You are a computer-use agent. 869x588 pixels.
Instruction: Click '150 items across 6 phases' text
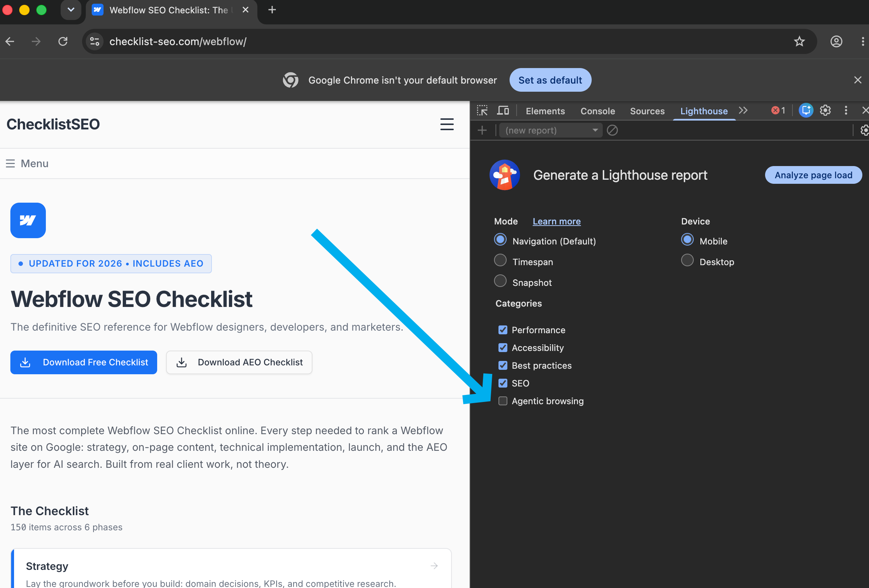(67, 527)
